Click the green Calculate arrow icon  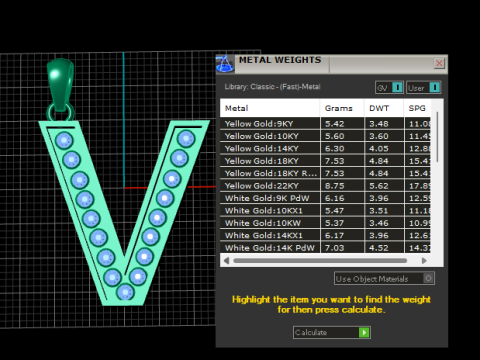(x=364, y=332)
